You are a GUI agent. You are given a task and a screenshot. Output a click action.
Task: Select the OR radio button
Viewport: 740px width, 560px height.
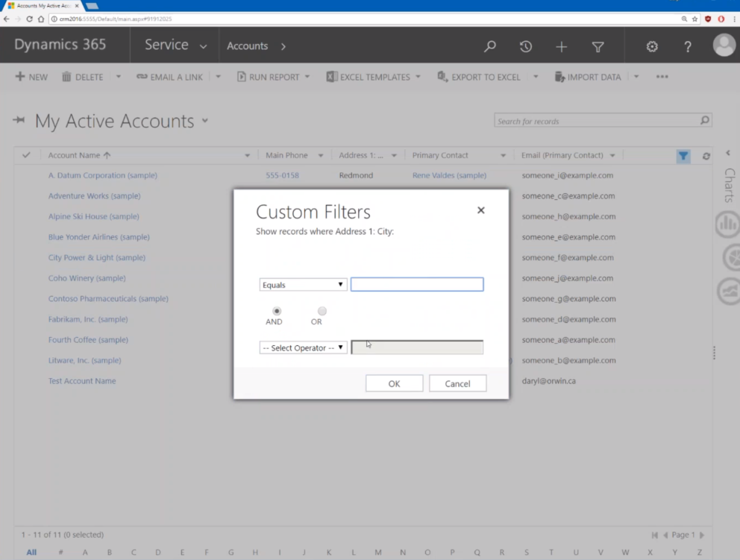pyautogui.click(x=322, y=311)
